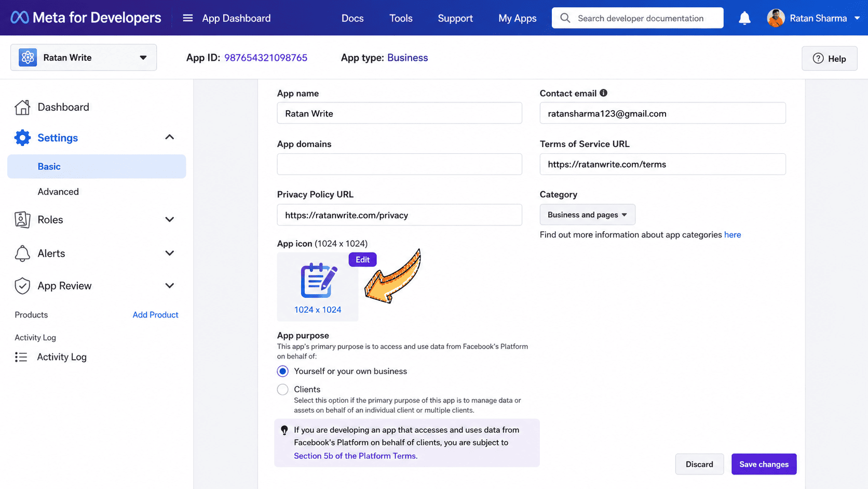
Task: Open the Tools menu
Action: tap(401, 18)
